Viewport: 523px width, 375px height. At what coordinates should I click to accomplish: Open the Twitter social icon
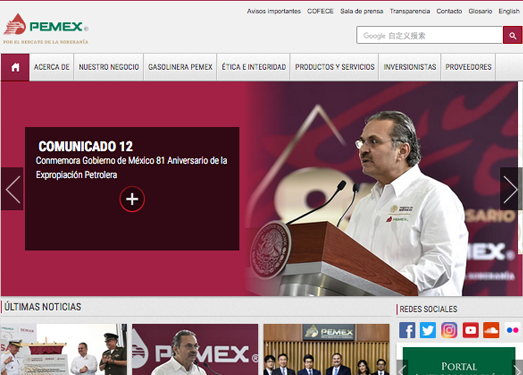[428, 330]
